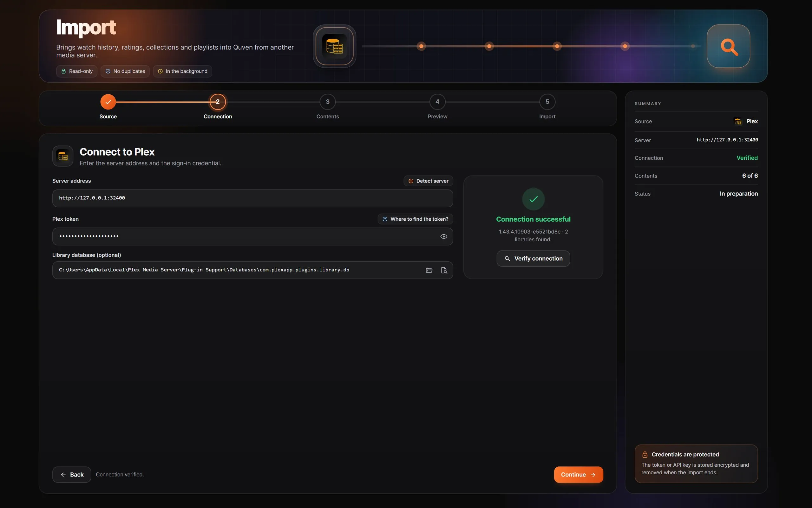812x508 pixels.
Task: Click the third banner progress dot
Action: pyautogui.click(x=557, y=46)
